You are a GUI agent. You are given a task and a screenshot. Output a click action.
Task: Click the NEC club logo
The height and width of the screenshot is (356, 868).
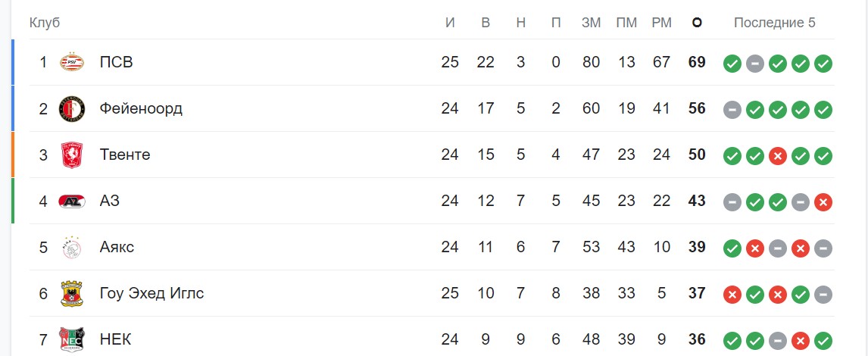pyautogui.click(x=72, y=339)
